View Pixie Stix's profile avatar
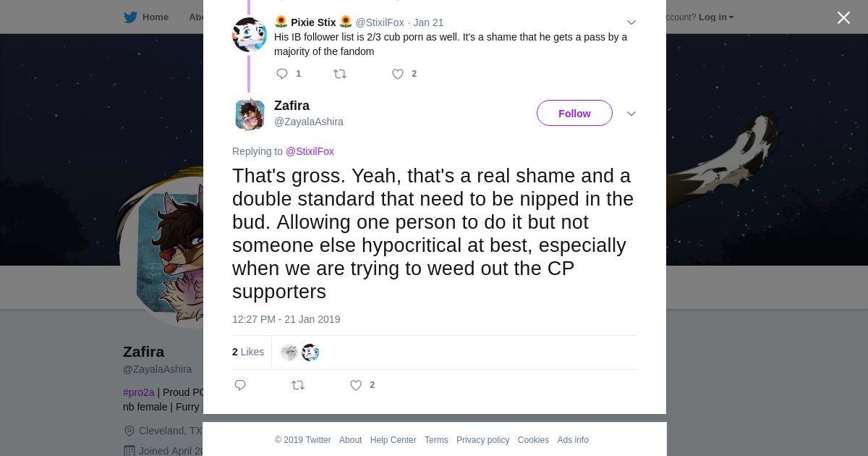The height and width of the screenshot is (456, 868). pos(250,34)
